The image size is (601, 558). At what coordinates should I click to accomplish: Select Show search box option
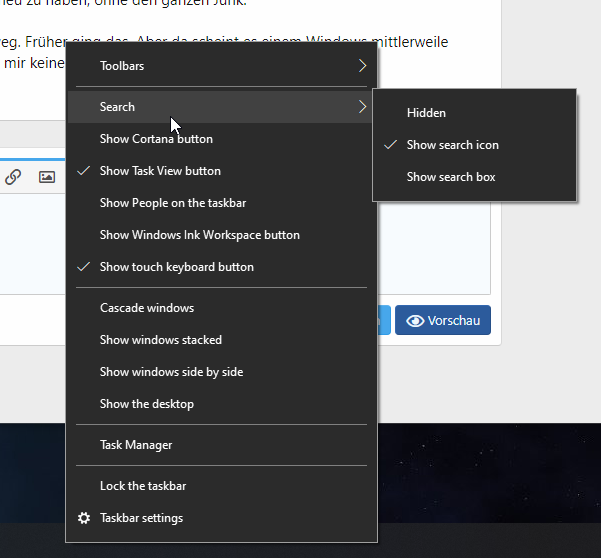click(475, 177)
